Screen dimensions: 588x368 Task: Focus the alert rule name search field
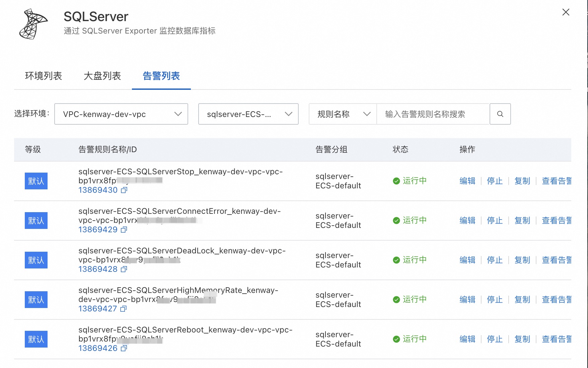click(x=433, y=114)
